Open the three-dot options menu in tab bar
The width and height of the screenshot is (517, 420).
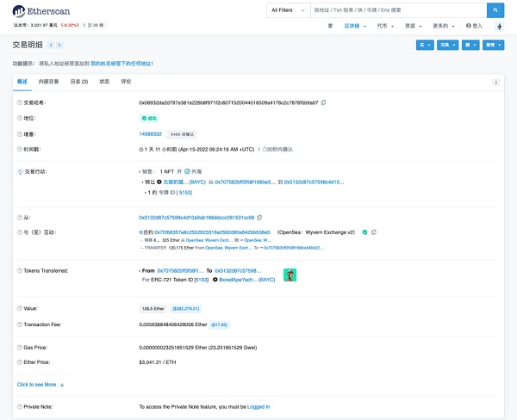(495, 82)
